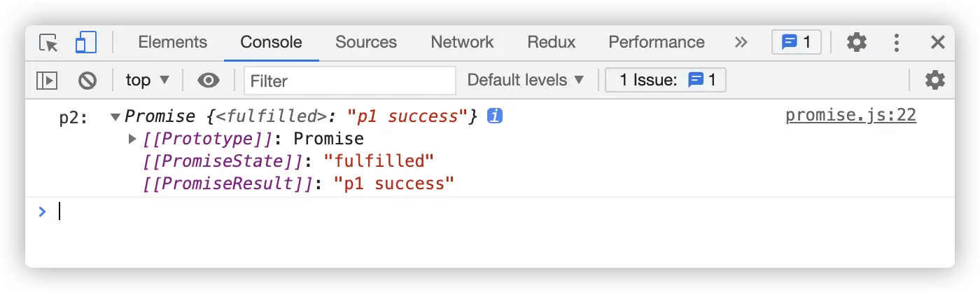Screen dimensions: 980x293
Task: Click the blue info icon beside Promise
Action: (495, 116)
